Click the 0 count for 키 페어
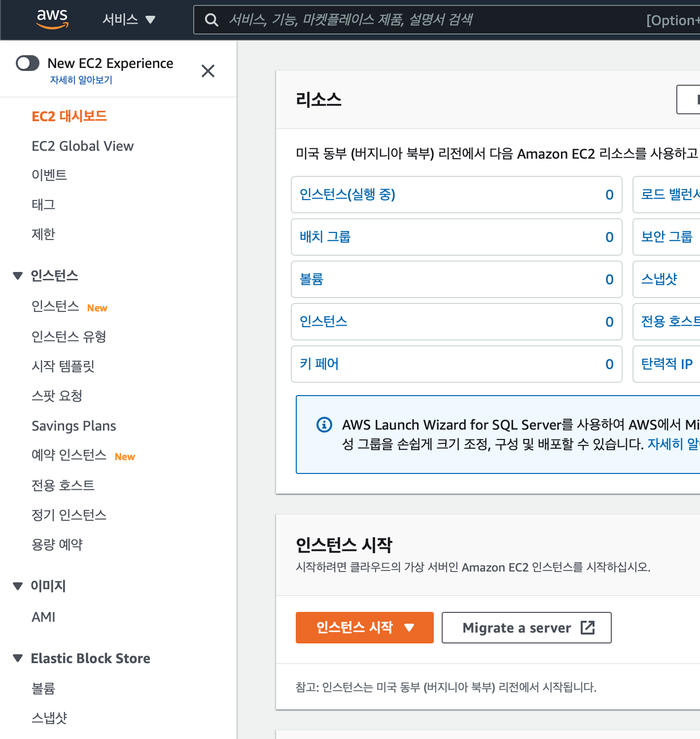The image size is (700, 739). 610,365
